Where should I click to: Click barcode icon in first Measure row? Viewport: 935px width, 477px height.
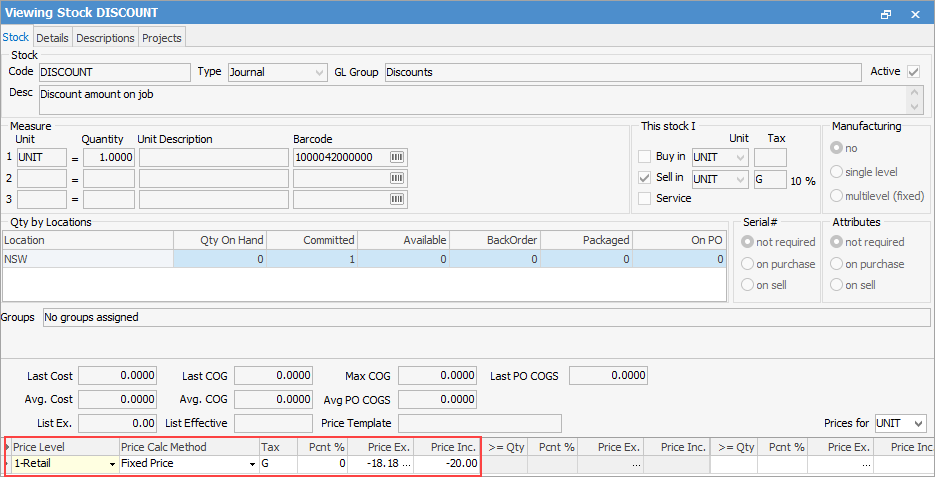click(397, 157)
